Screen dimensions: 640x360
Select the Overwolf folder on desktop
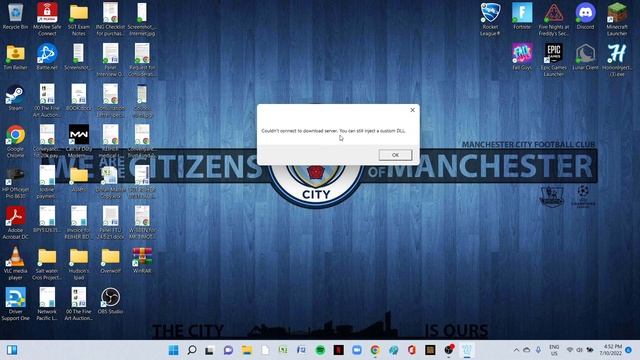click(110, 260)
